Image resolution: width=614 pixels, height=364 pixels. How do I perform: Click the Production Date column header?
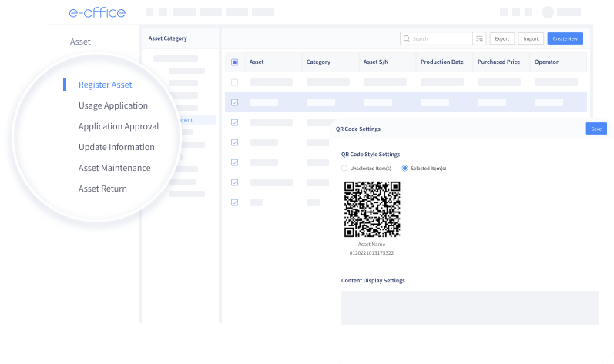[441, 62]
